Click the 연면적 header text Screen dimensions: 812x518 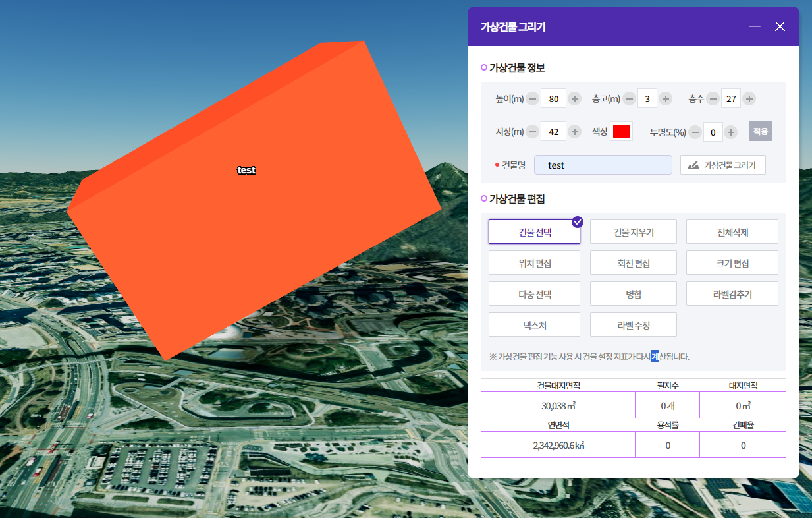tap(558, 426)
